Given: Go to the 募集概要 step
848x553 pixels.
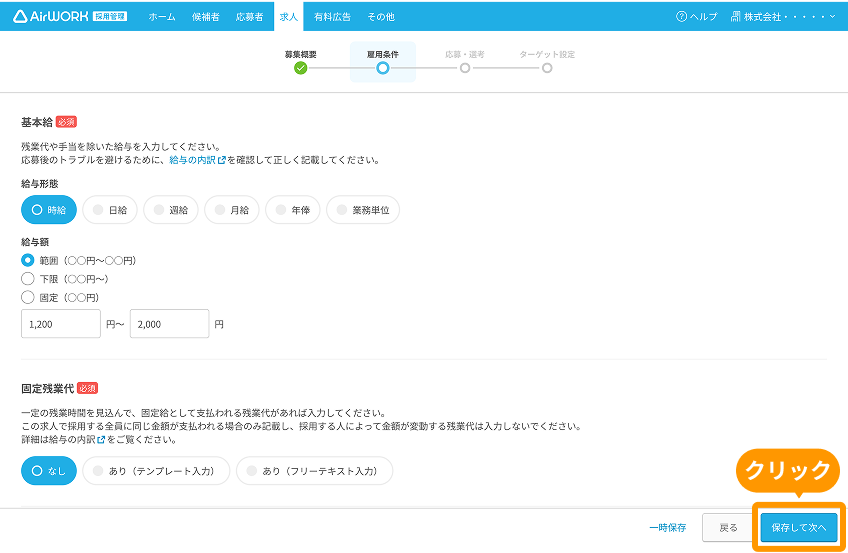Looking at the screenshot, I should click(x=301, y=62).
